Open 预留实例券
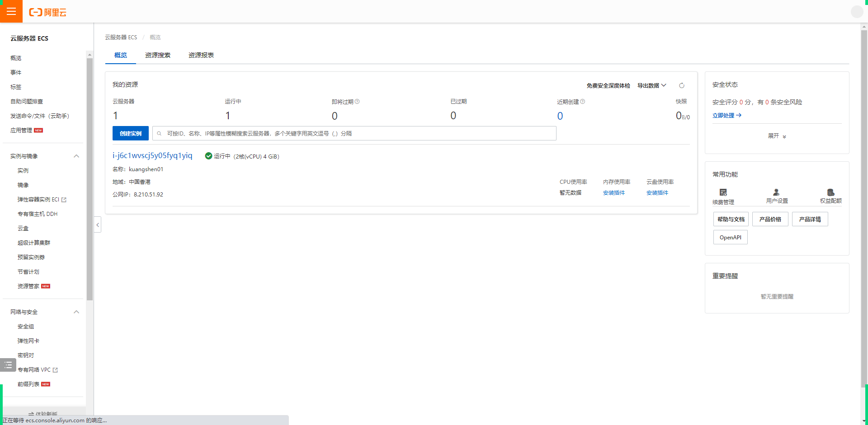The image size is (868, 425). click(31, 257)
